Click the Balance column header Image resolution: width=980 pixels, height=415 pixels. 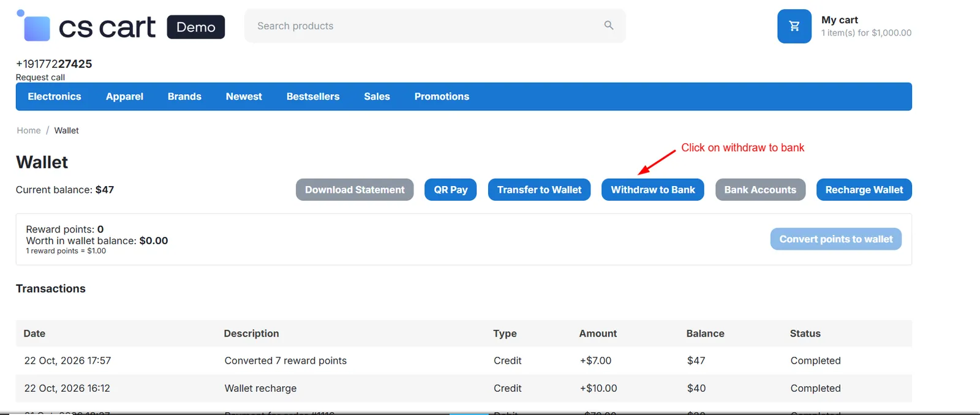pos(705,334)
